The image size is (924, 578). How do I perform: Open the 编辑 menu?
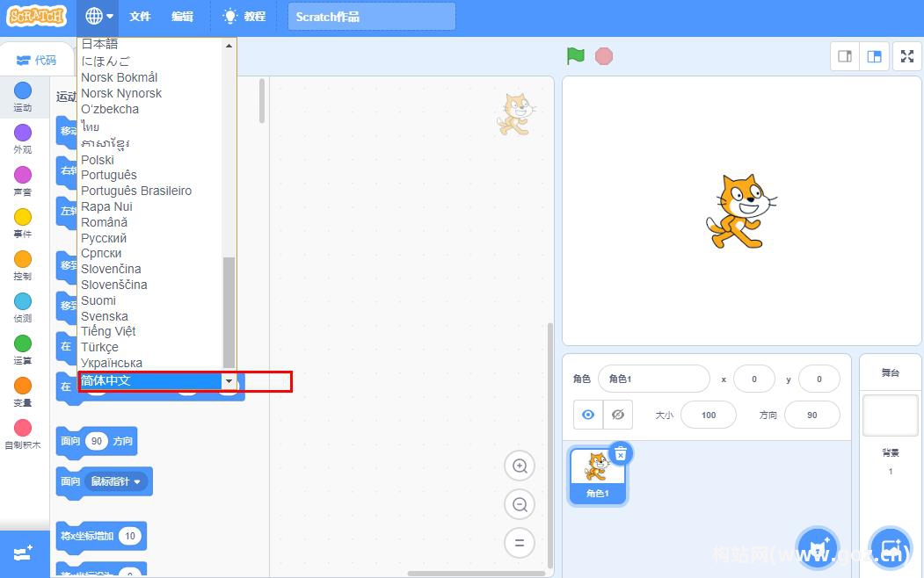[x=182, y=16]
